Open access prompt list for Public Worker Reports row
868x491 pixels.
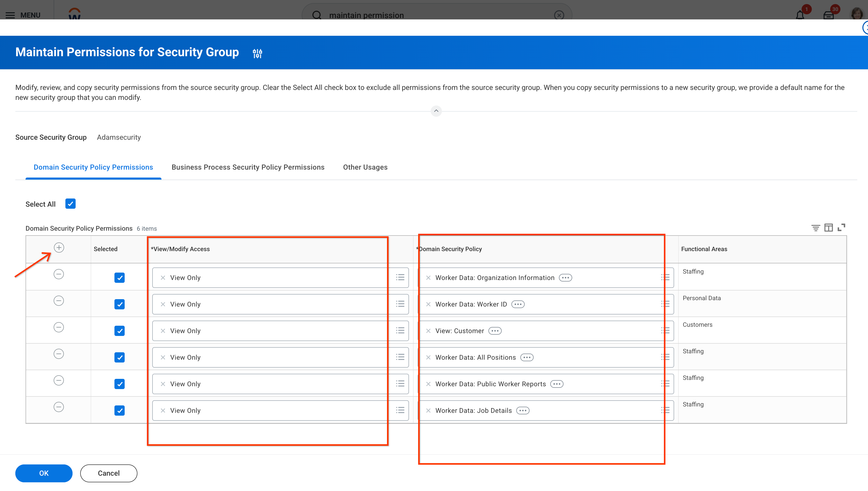400,384
